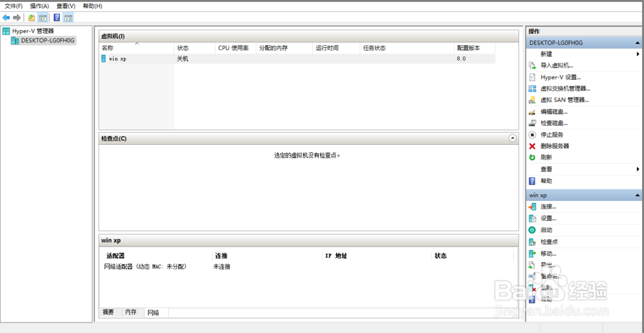Select the Hyper-V 管理器 root node
This screenshot has width=644, height=333.
pos(32,31)
